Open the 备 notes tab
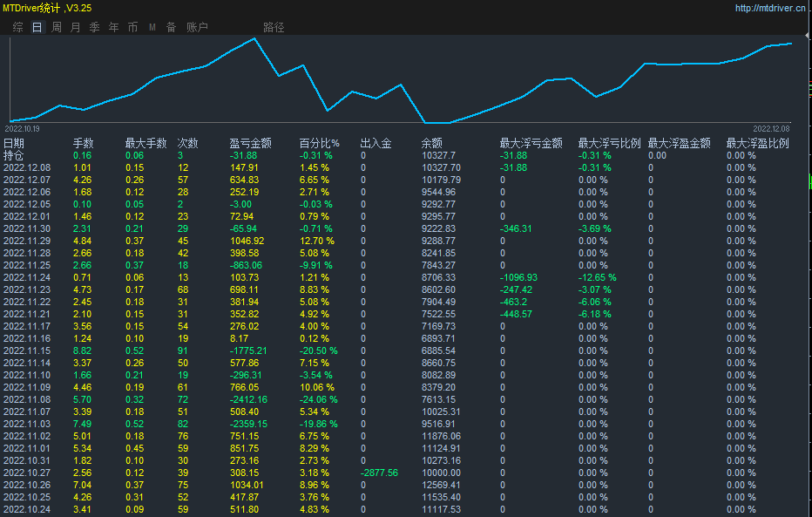This screenshot has height=517, width=812. pyautogui.click(x=172, y=27)
